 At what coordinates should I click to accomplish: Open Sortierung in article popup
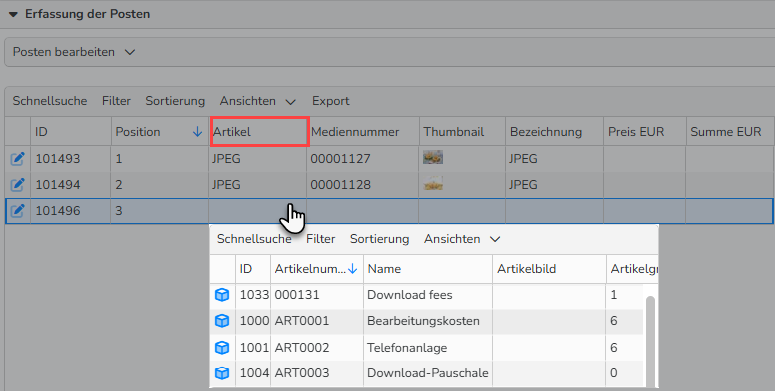point(380,239)
